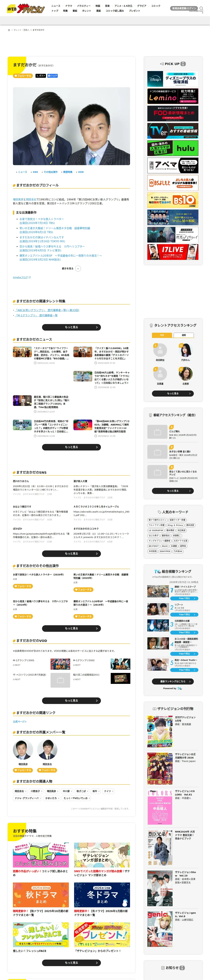Open the 週刊アベマ banner
The height and width of the screenshot is (980, 210).
pos(173,165)
